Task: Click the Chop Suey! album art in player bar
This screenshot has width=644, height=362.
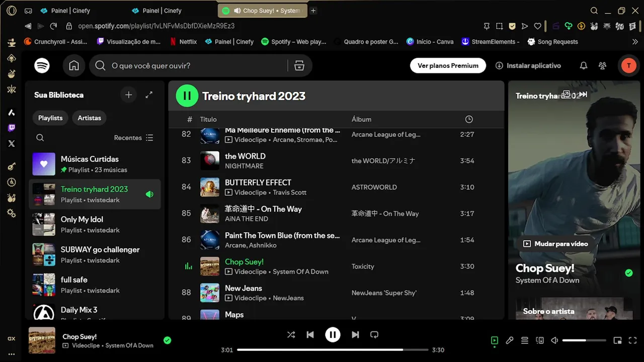Action: 42,340
